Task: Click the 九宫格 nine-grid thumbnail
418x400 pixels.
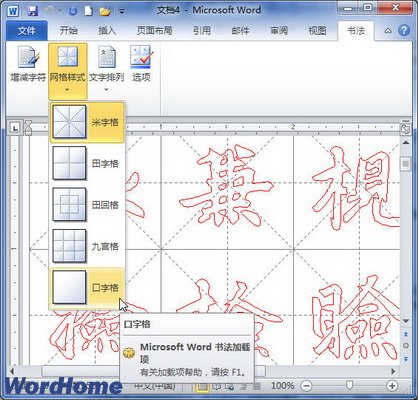Action: pyautogui.click(x=69, y=246)
